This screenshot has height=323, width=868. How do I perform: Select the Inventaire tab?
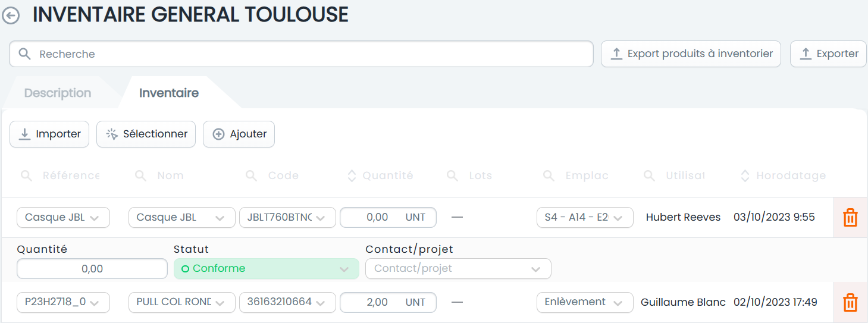[x=169, y=93]
